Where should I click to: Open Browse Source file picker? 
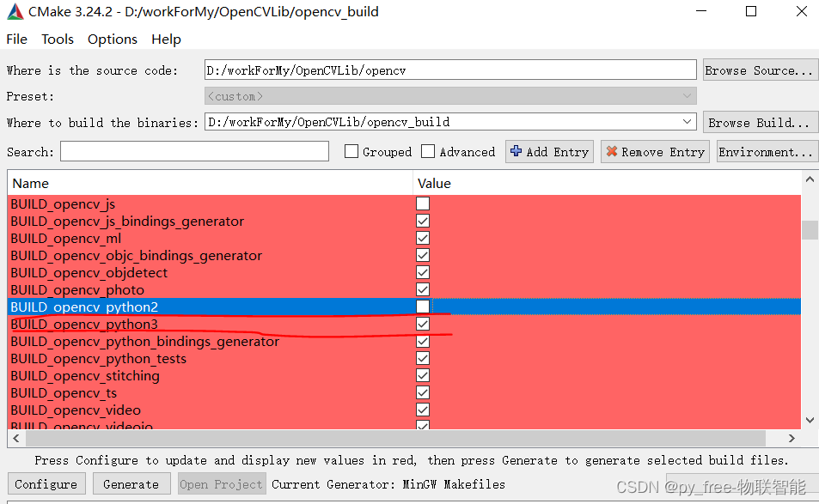[x=760, y=70]
